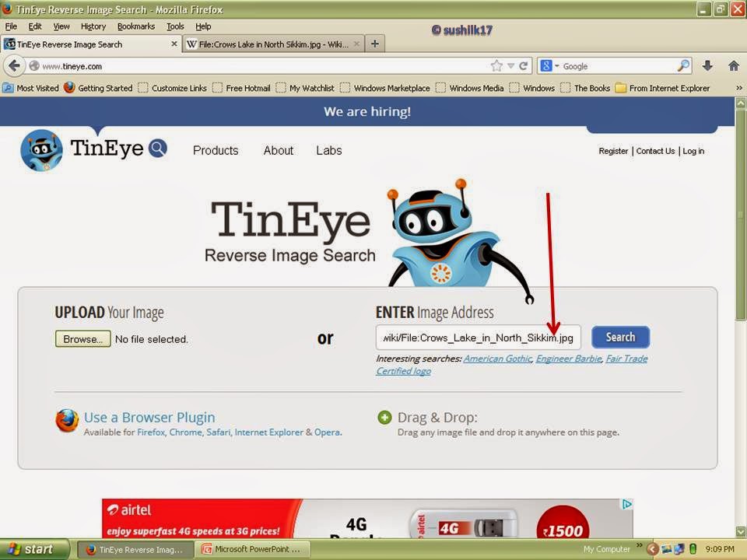The width and height of the screenshot is (747, 560).
Task: Click the Browse... upload button
Action: click(x=82, y=339)
